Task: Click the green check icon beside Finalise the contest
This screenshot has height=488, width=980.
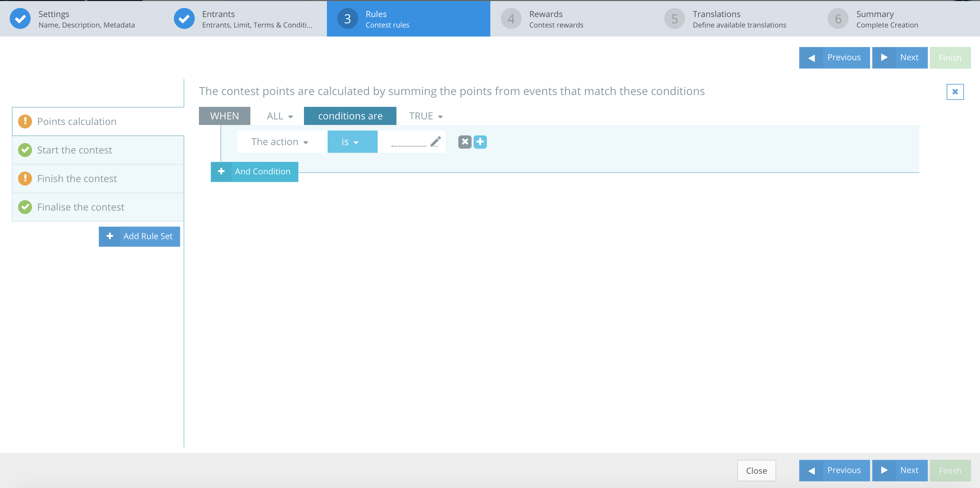Action: [25, 207]
